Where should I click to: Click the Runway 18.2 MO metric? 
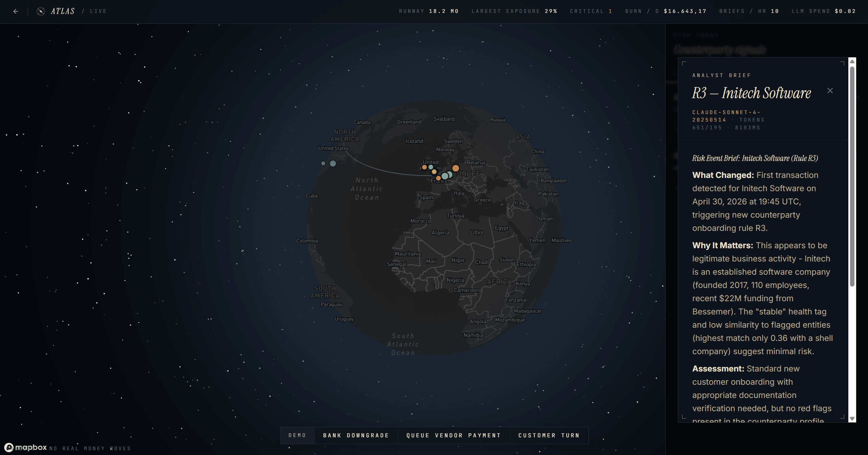[429, 11]
